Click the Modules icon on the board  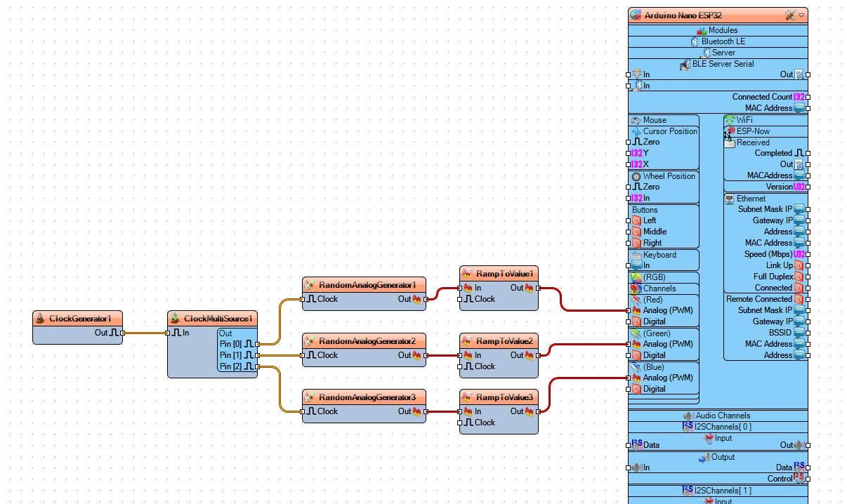pos(702,30)
